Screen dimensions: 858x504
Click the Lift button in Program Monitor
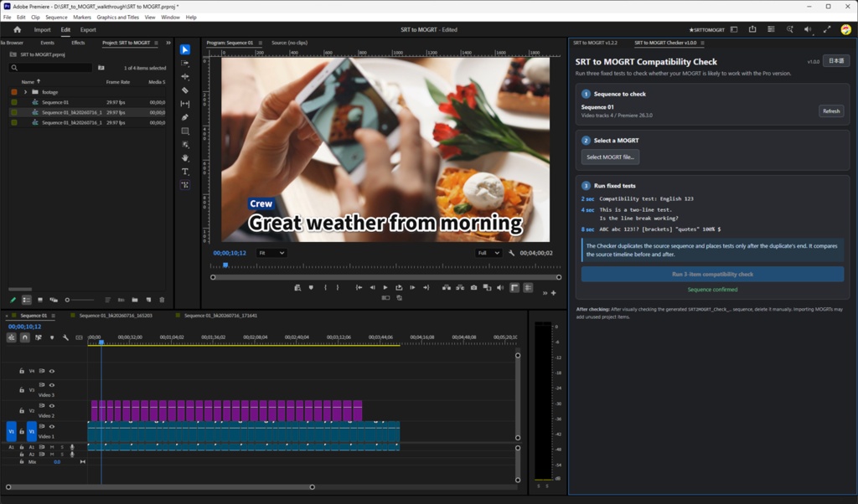coord(447,287)
